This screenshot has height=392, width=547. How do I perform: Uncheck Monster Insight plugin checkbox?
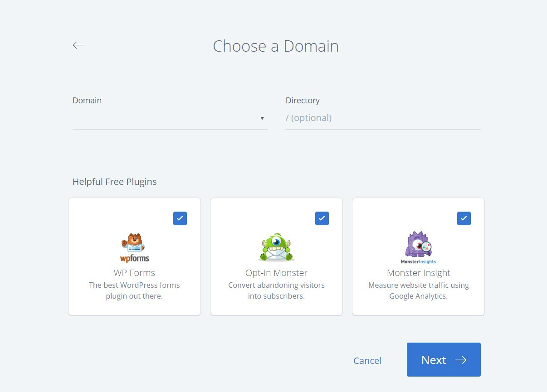tap(464, 218)
